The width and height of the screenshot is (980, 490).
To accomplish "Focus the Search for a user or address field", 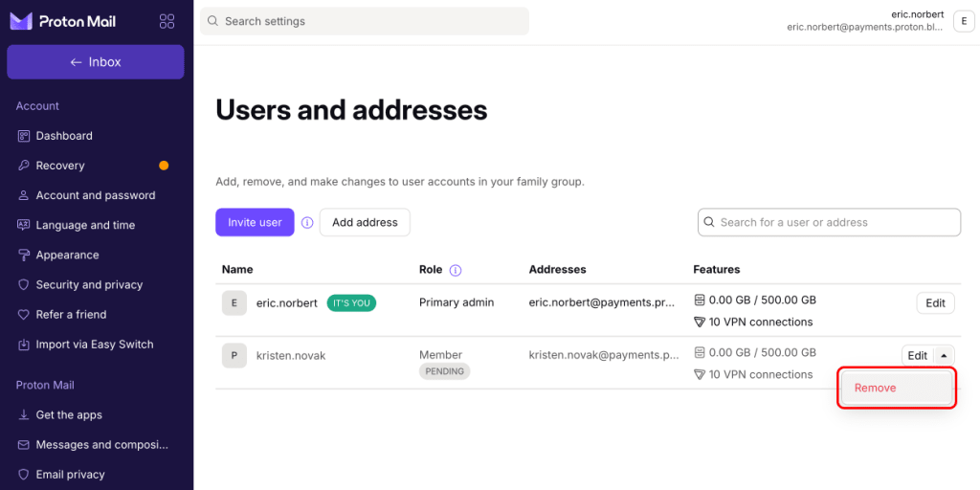I will pyautogui.click(x=830, y=222).
